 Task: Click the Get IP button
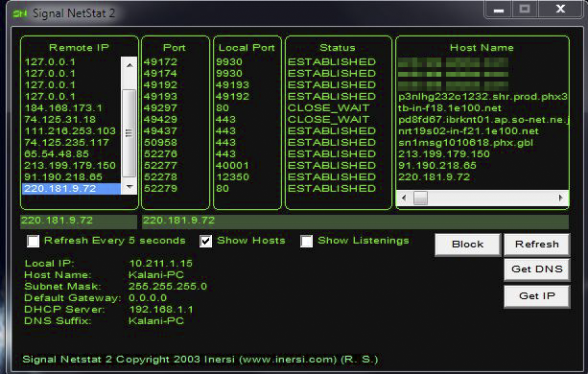[536, 296]
